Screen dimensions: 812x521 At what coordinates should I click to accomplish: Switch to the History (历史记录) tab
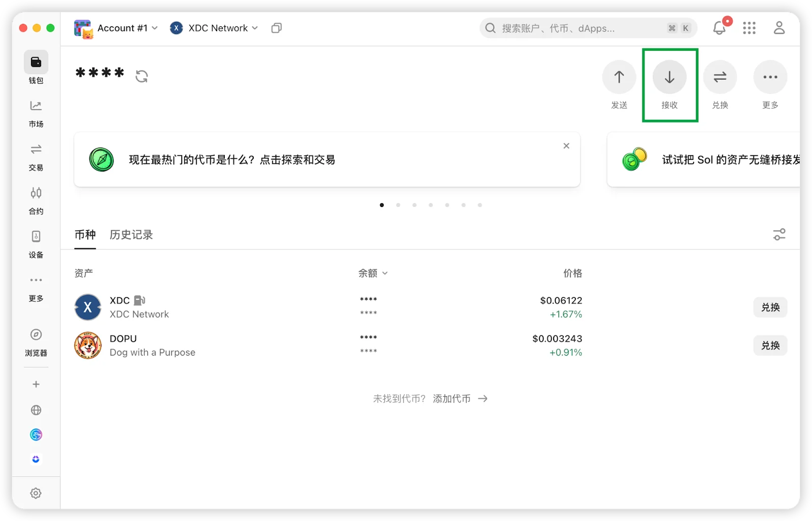131,234
